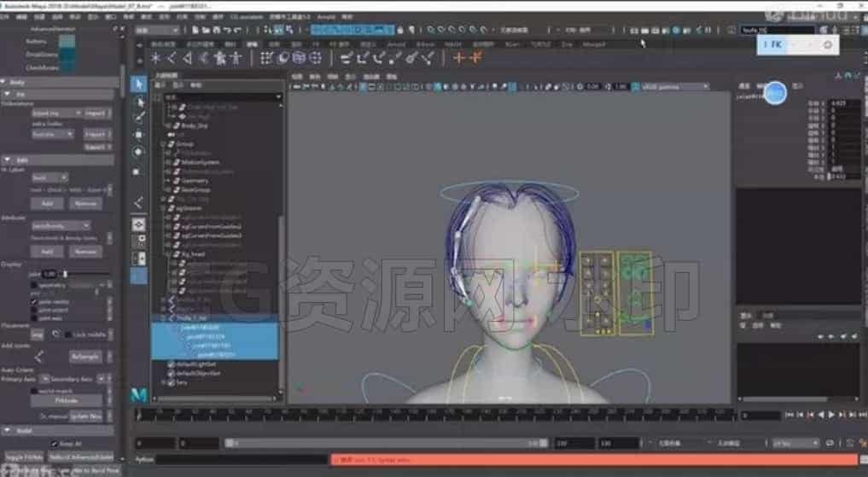Toggle the joint-axis checkbox
The image size is (868, 477).
tap(34, 318)
